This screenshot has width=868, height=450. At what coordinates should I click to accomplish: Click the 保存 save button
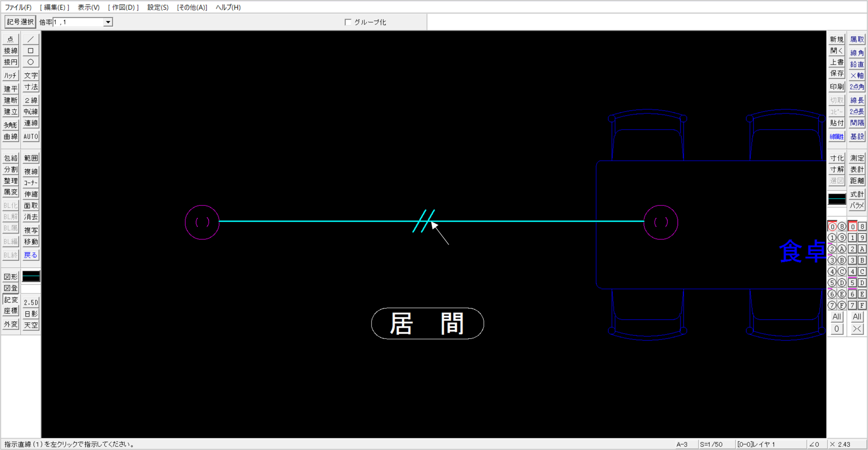click(x=836, y=74)
